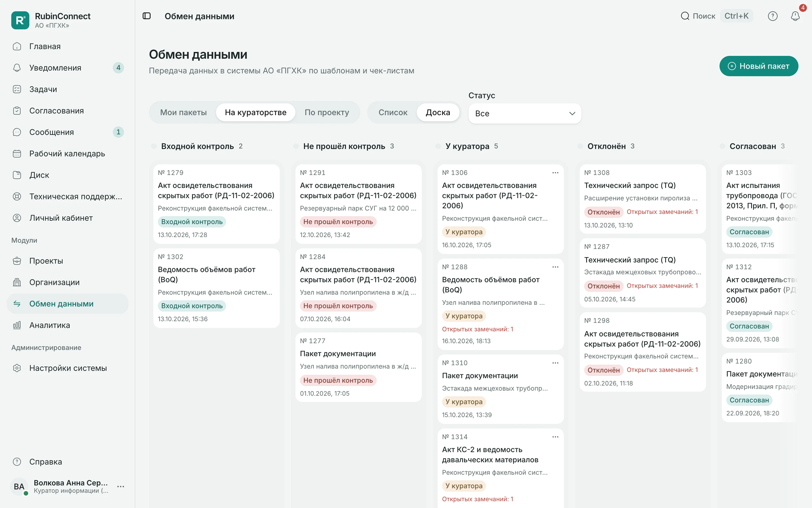The image size is (812, 508).
Task: Switch to Список view
Action: tap(393, 113)
